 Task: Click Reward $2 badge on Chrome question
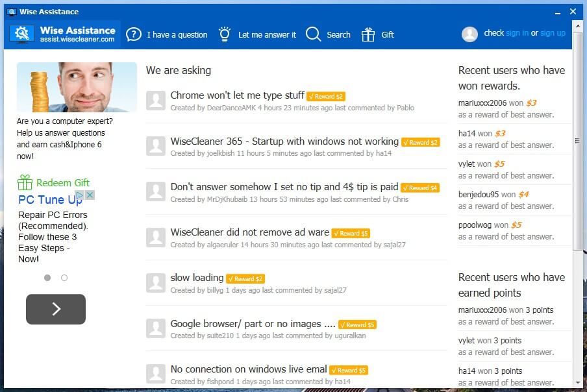326,97
